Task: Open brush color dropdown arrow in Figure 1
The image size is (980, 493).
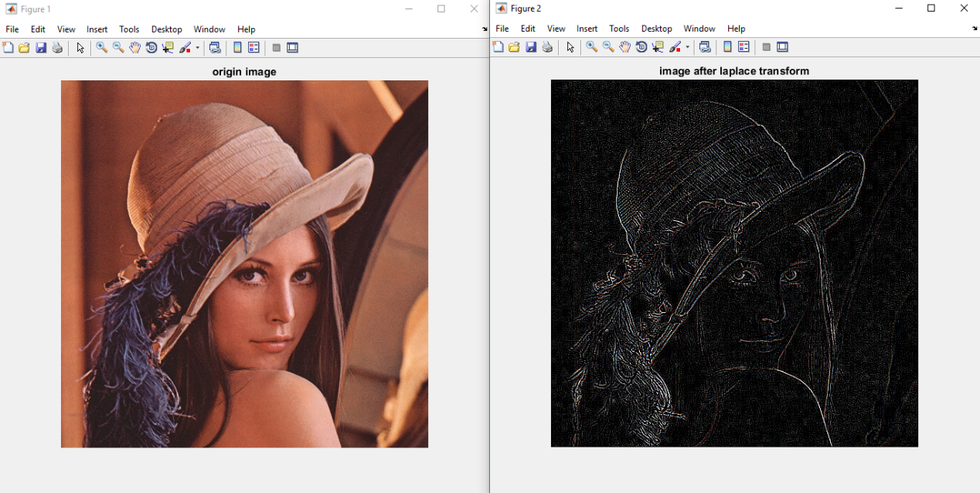Action: point(198,48)
